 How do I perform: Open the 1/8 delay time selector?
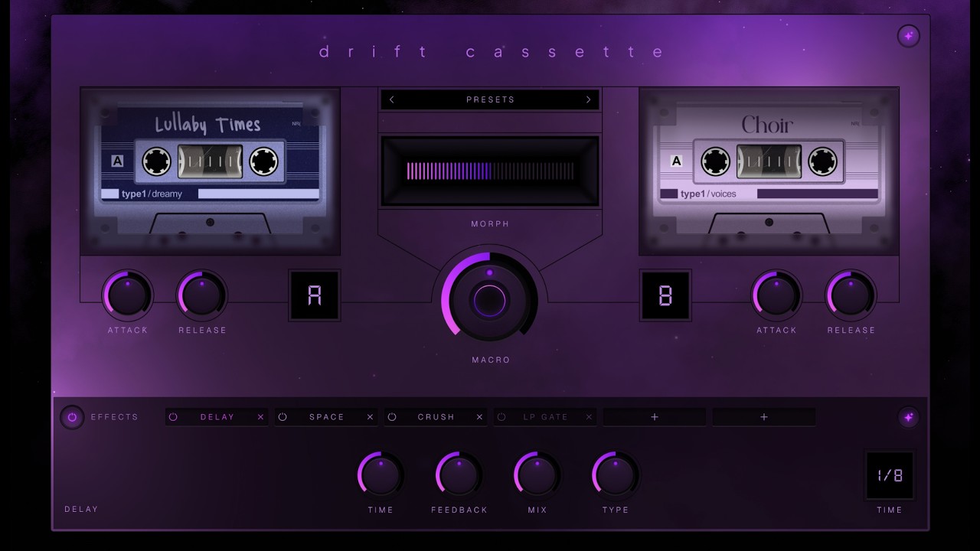click(x=890, y=475)
